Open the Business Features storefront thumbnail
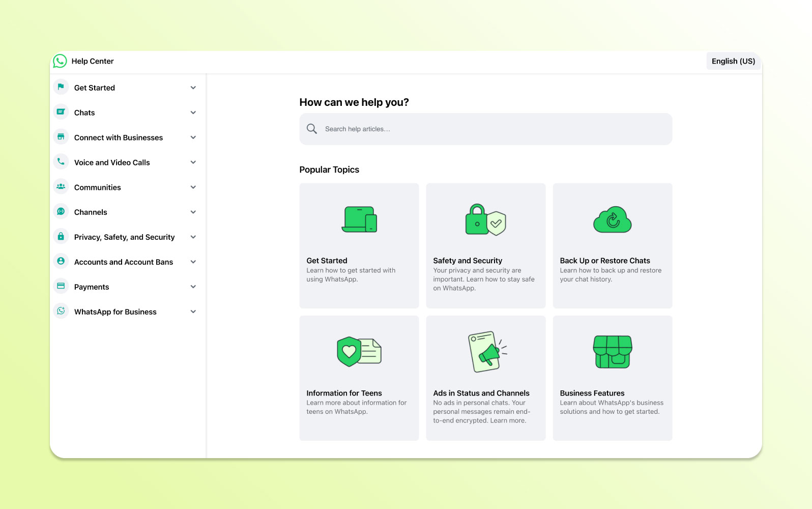 pyautogui.click(x=613, y=352)
